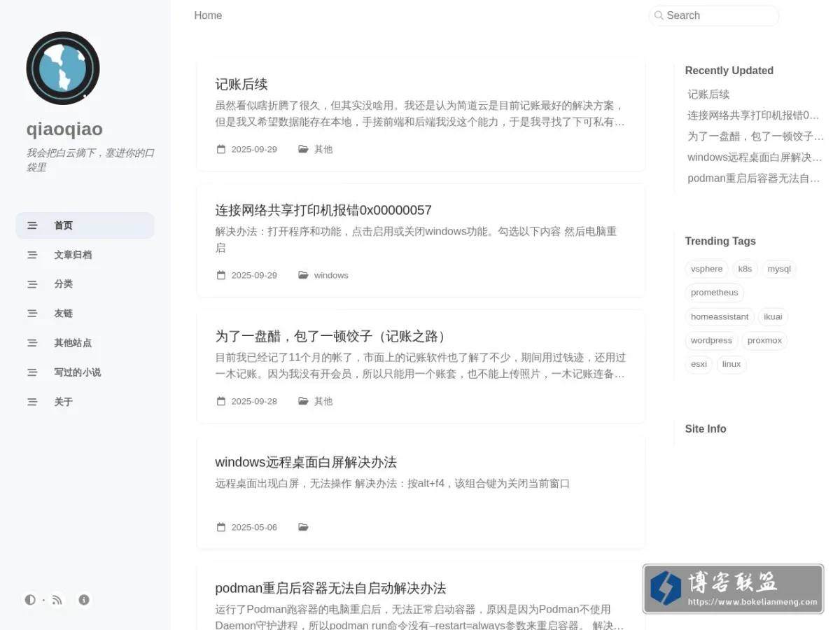Open post 为了一盘醋，包了一顿饺子（记账之路）
Screen dimensions: 840x630
tap(333, 336)
